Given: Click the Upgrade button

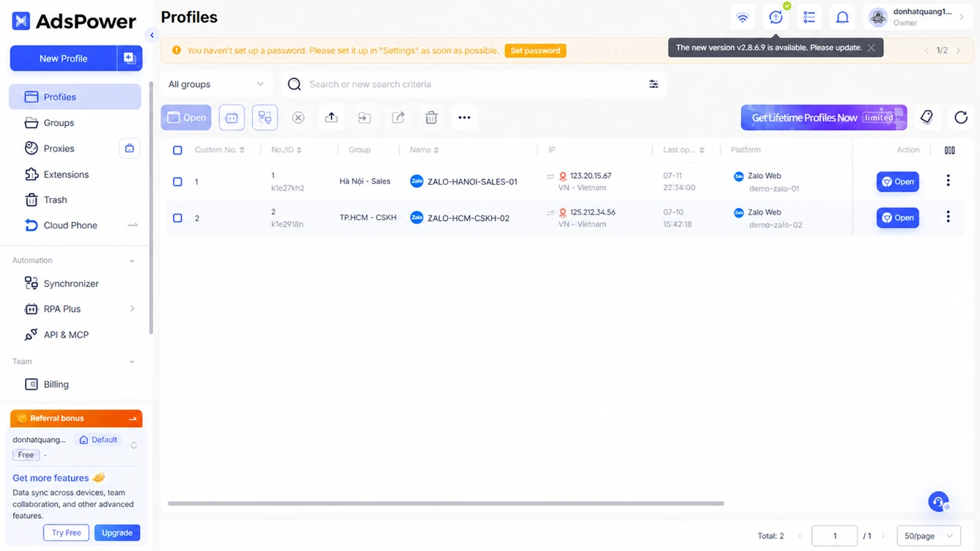Looking at the screenshot, I should click(117, 533).
